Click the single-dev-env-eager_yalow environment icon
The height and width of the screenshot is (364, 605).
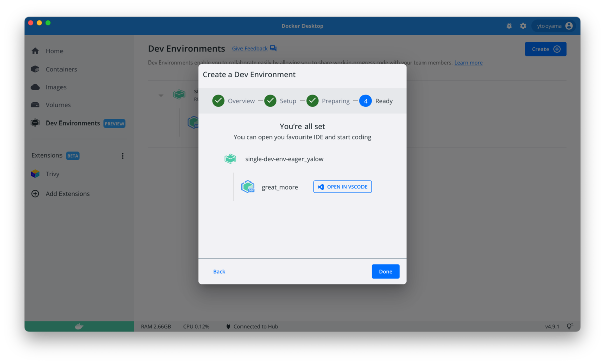(x=230, y=159)
